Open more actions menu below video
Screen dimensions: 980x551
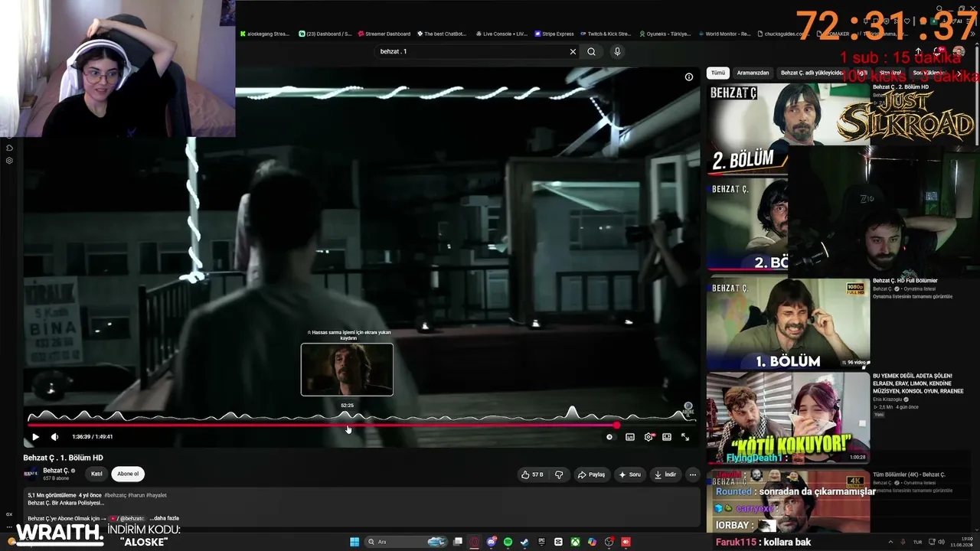tap(693, 474)
